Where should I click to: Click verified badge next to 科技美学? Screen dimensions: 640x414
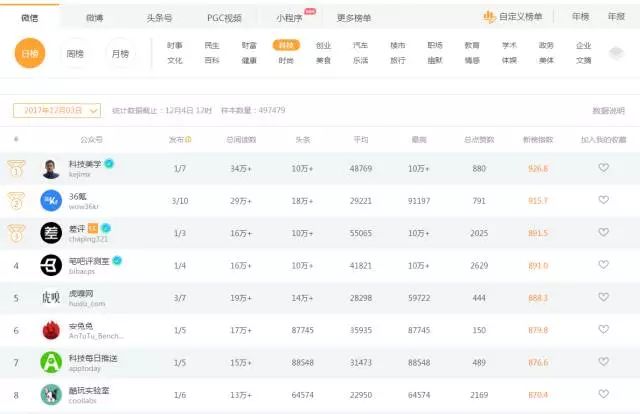pos(109,163)
